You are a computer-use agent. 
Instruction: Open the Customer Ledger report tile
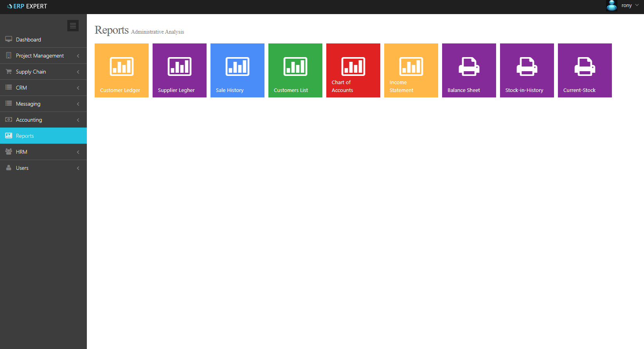[x=121, y=70]
